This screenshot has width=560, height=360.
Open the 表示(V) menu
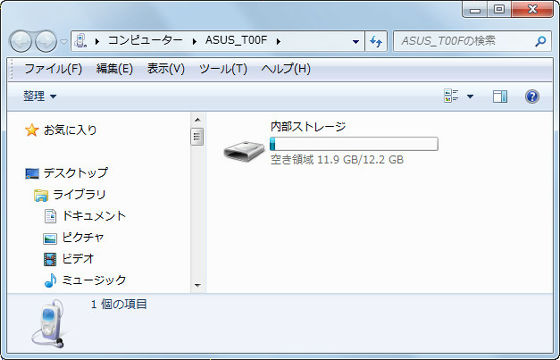(166, 69)
